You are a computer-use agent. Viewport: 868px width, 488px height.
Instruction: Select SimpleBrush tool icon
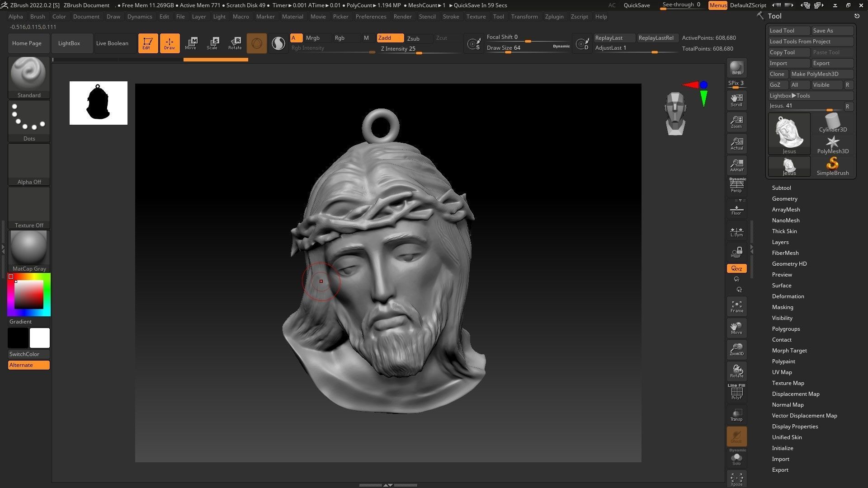point(832,166)
